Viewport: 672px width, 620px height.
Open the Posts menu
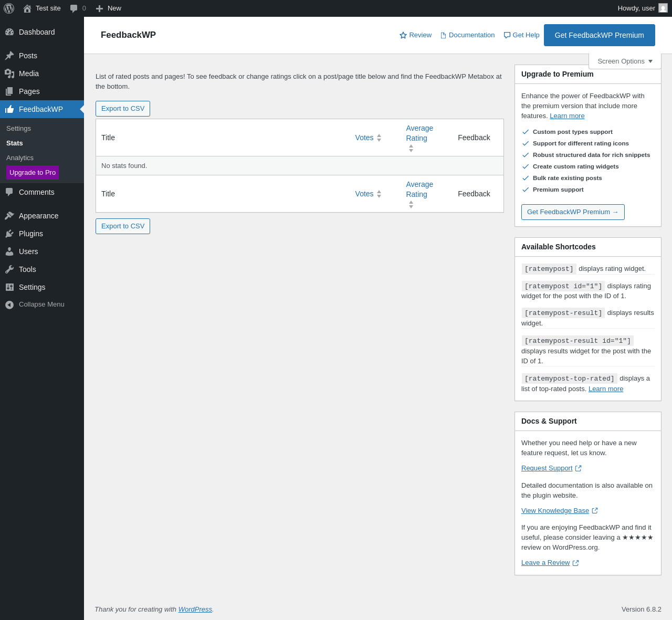point(42,56)
